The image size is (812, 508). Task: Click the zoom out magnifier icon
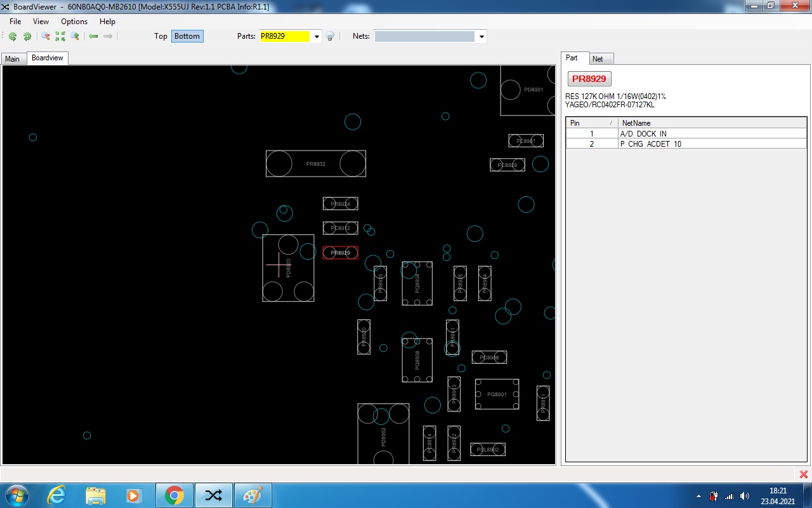click(x=46, y=36)
